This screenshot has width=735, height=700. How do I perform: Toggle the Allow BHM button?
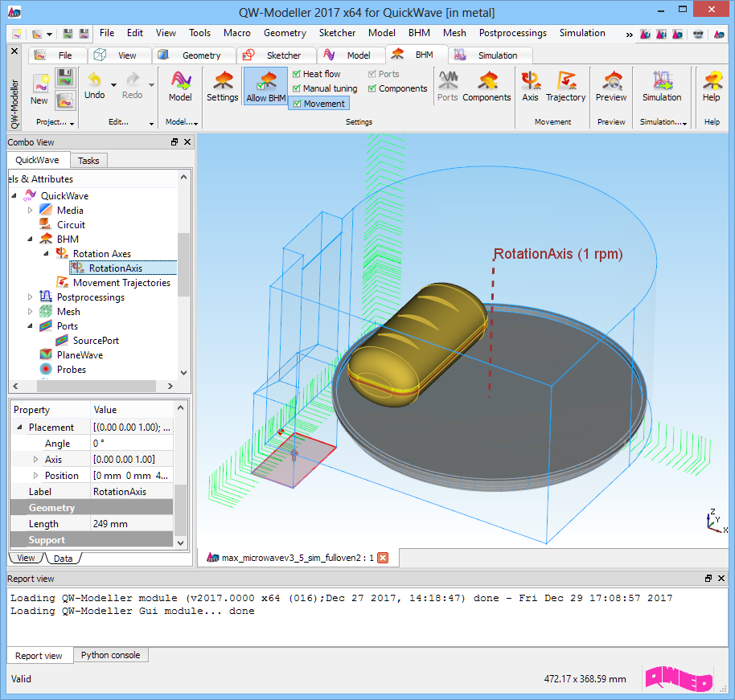tap(266, 87)
